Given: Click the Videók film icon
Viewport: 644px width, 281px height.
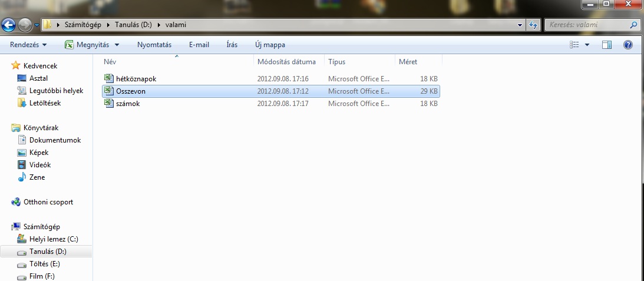Looking at the screenshot, I should [22, 165].
